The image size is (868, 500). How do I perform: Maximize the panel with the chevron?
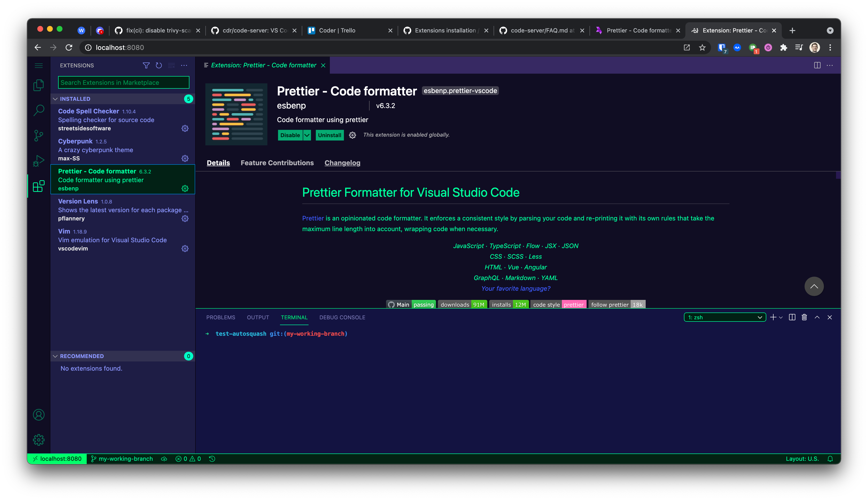pyautogui.click(x=817, y=317)
